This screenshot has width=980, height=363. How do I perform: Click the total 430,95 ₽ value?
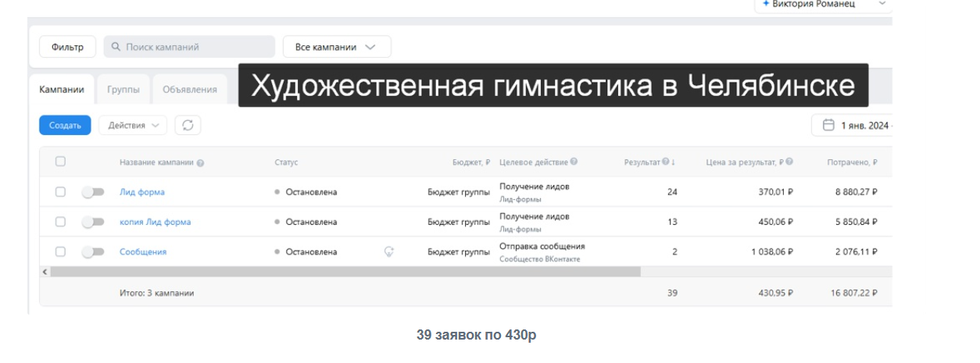[775, 293]
